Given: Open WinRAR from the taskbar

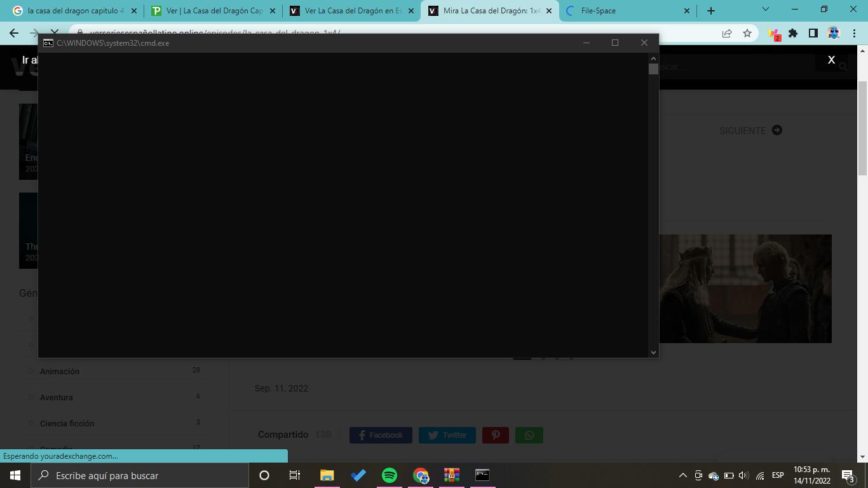Looking at the screenshot, I should point(451,475).
